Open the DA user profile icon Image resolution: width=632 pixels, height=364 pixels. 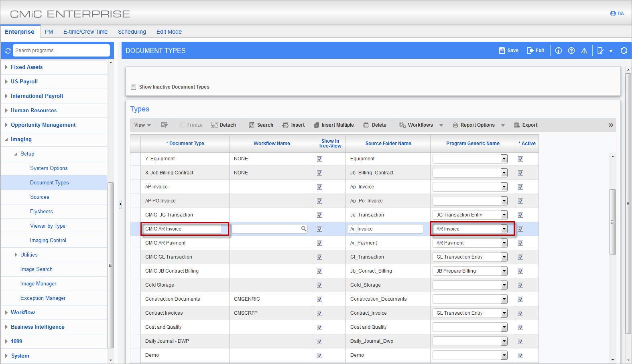coord(617,14)
